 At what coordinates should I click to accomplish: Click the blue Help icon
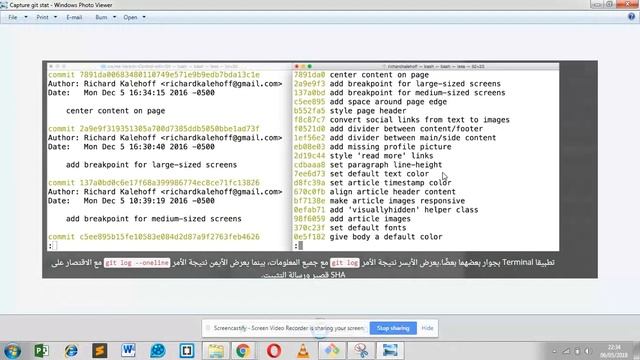(631, 17)
